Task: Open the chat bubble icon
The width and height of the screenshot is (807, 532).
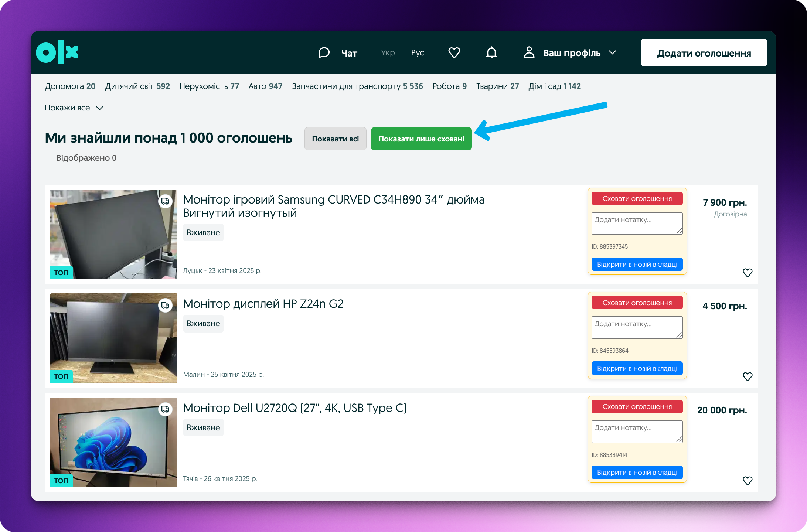Action: [x=324, y=53]
